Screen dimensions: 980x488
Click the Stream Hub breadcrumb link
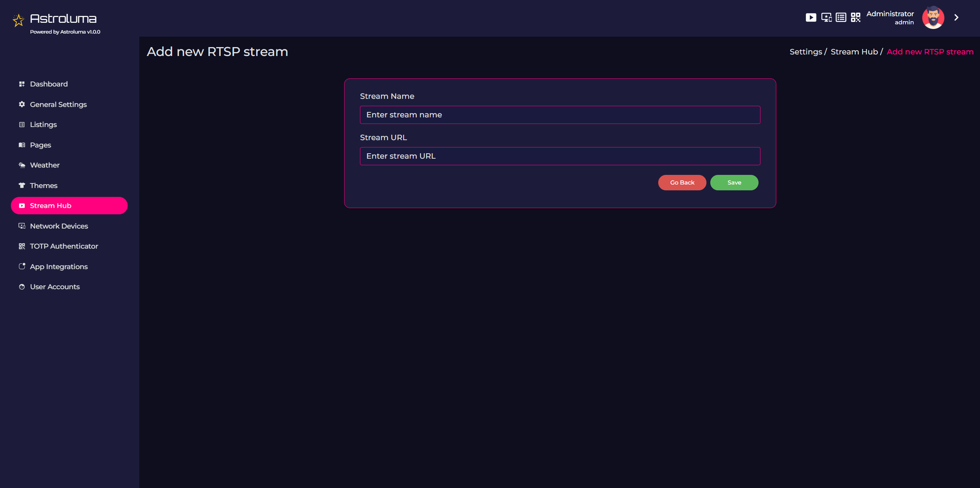pos(854,52)
